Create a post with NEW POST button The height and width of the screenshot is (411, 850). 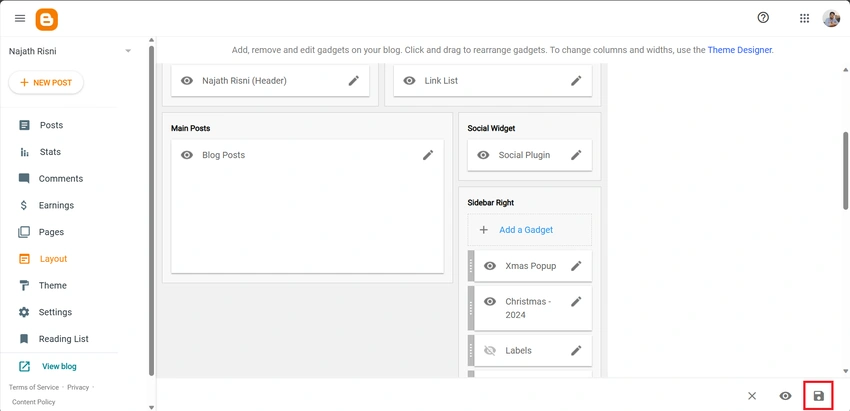[46, 83]
